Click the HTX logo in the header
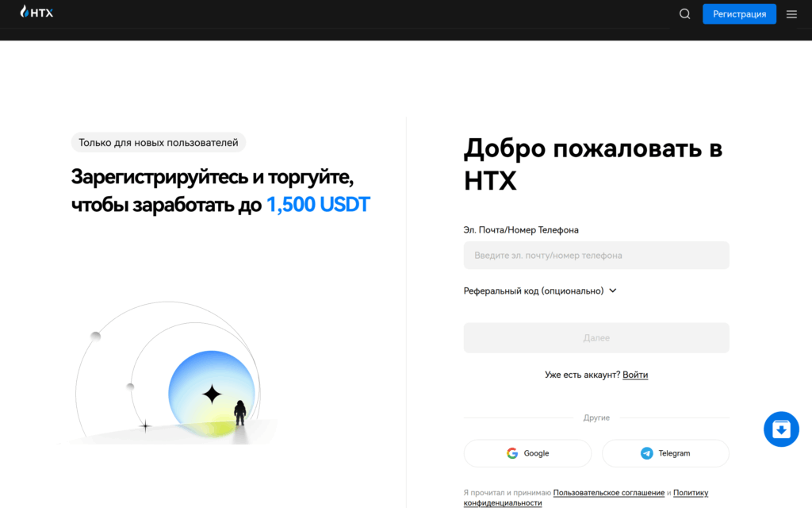This screenshot has width=812, height=508. click(36, 13)
